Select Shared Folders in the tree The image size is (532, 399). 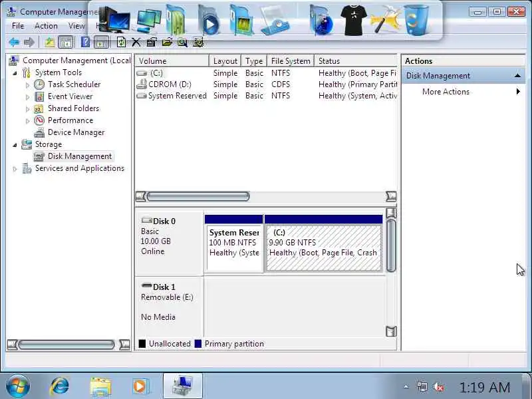coord(73,108)
